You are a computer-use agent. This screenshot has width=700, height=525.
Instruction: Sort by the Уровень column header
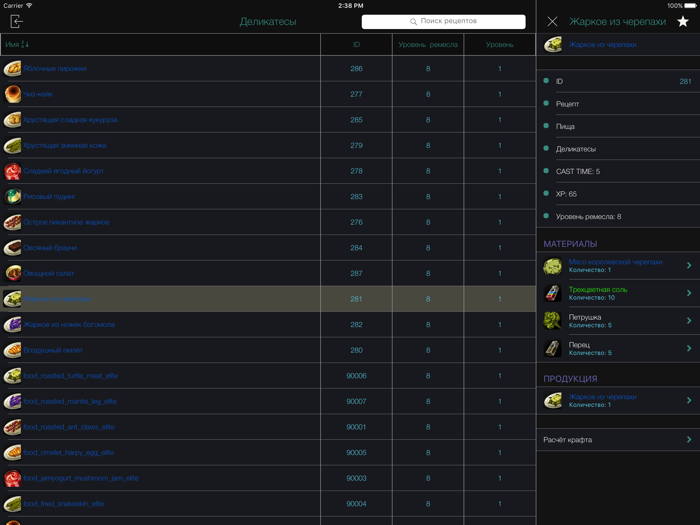[500, 45]
